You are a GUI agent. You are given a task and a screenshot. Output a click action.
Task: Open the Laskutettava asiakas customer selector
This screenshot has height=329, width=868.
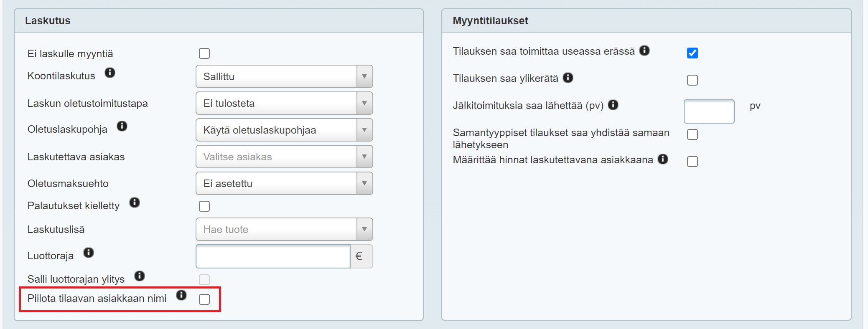pyautogui.click(x=284, y=157)
